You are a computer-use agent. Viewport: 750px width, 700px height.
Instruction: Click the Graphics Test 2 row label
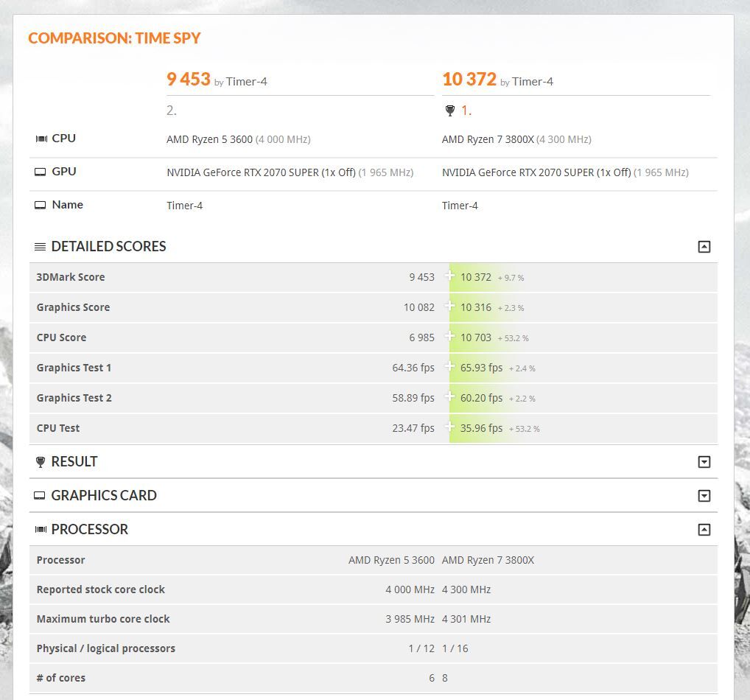[74, 398]
